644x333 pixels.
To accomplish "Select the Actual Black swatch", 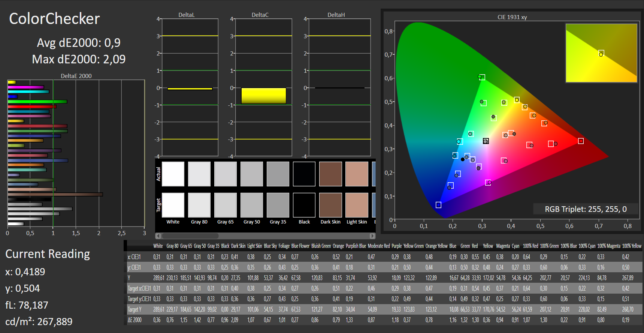I will [304, 174].
